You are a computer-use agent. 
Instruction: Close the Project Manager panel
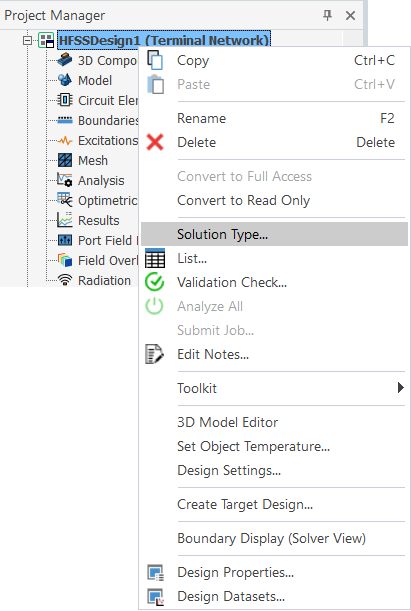pyautogui.click(x=350, y=15)
